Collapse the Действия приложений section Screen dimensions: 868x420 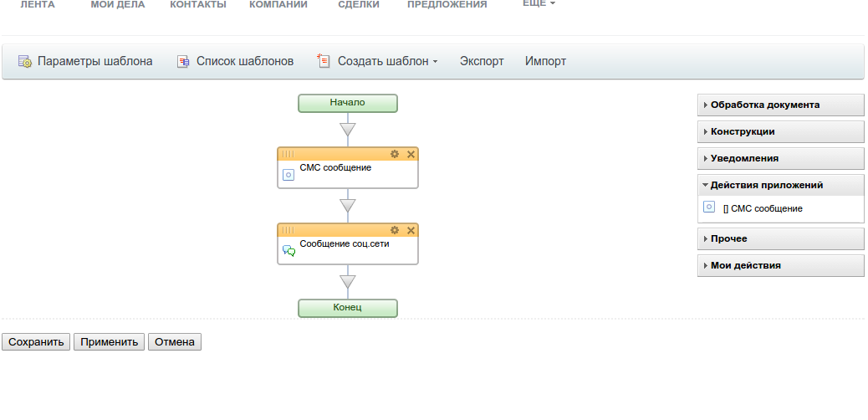(x=780, y=185)
